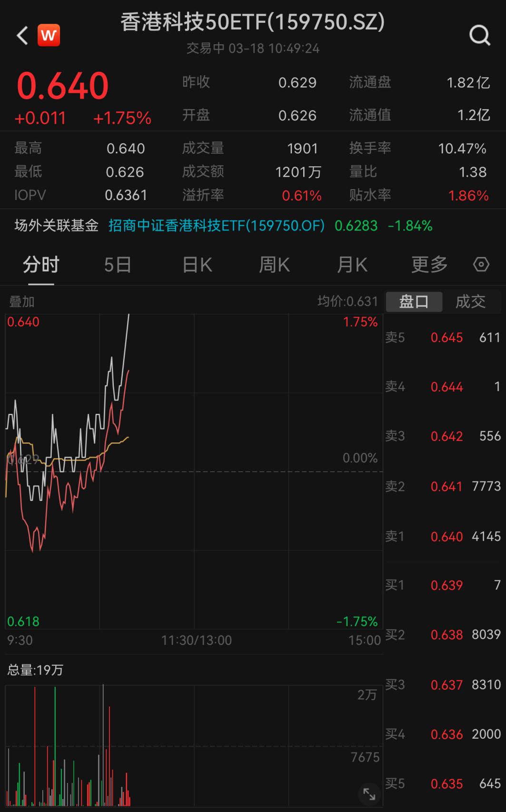The height and width of the screenshot is (812, 506).
Task: Open chart settings hexagon icon
Action: pyautogui.click(x=481, y=264)
